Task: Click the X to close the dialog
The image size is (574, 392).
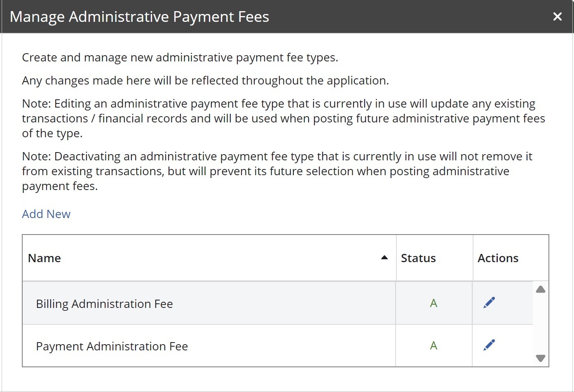Action: [557, 16]
